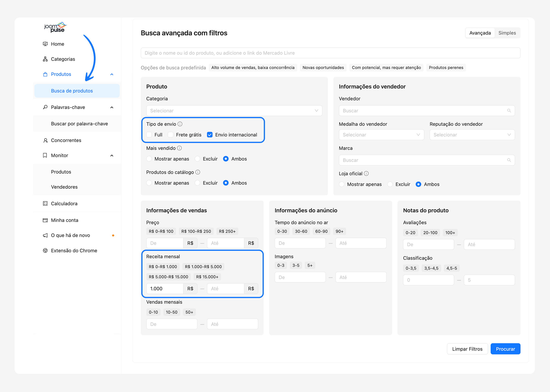Click info icon beside Loja oficial
550x392 pixels.
[366, 173]
